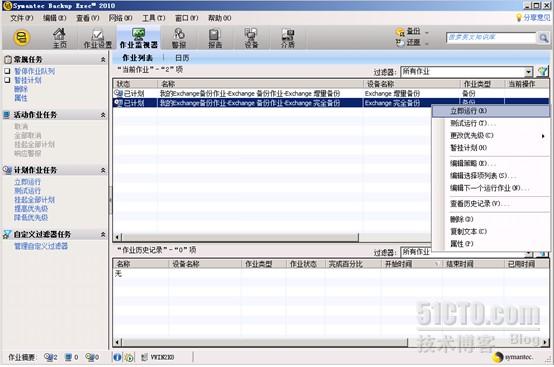Choose 暂挂计划 in the context menu
The width and height of the screenshot is (554, 367).
click(490, 148)
